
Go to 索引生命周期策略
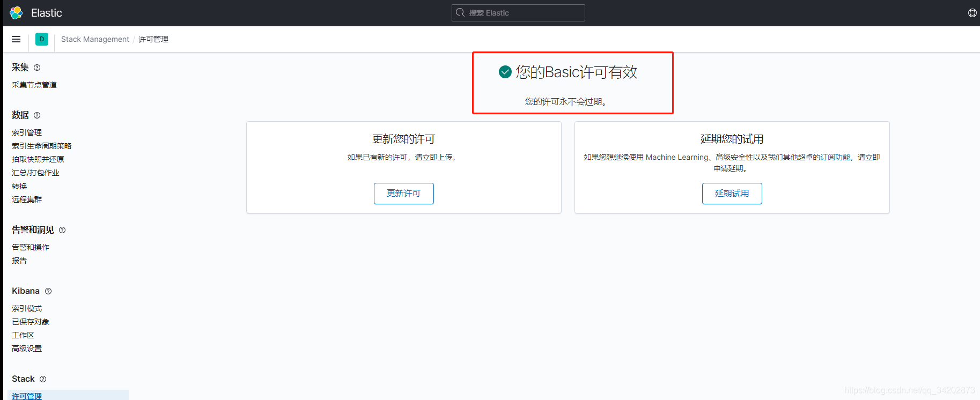[x=42, y=146]
